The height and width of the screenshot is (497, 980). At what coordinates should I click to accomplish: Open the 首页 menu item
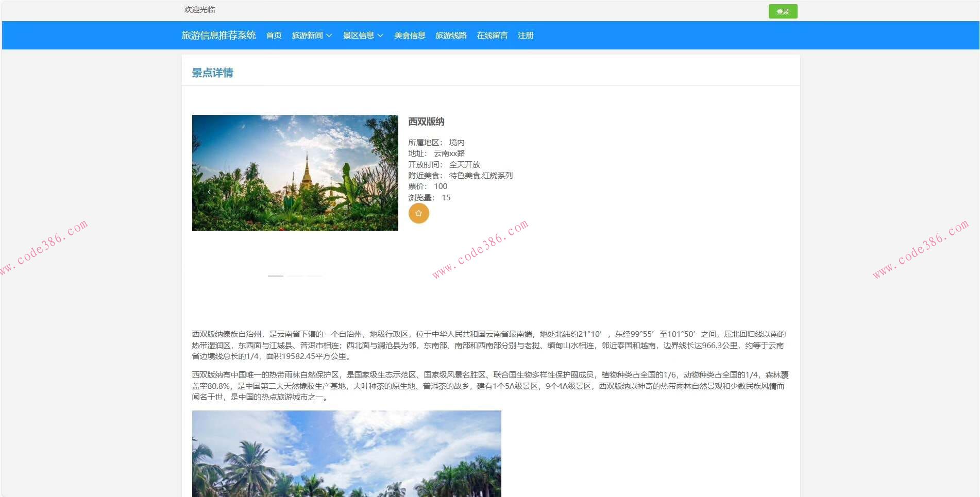coord(274,35)
